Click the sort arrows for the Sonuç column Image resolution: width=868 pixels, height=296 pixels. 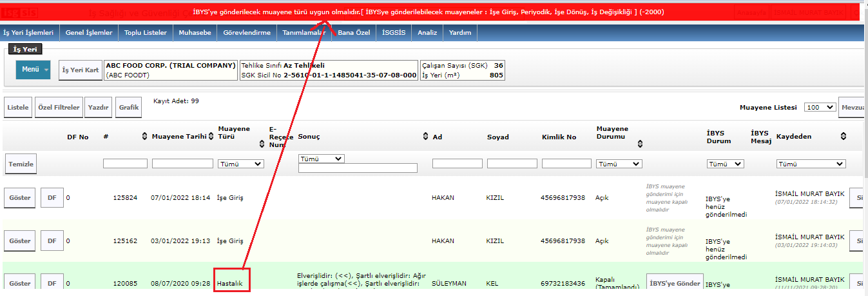tap(425, 136)
